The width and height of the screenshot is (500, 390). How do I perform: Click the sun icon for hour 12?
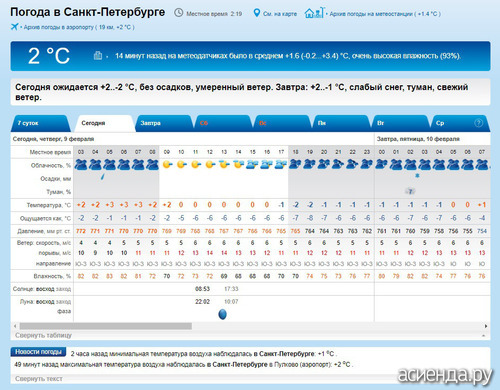(210, 164)
